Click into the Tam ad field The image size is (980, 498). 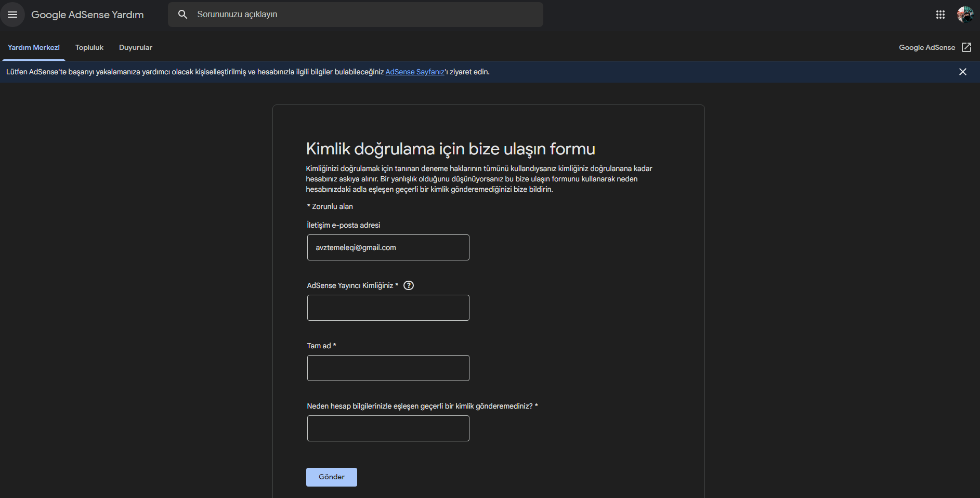[x=388, y=368]
